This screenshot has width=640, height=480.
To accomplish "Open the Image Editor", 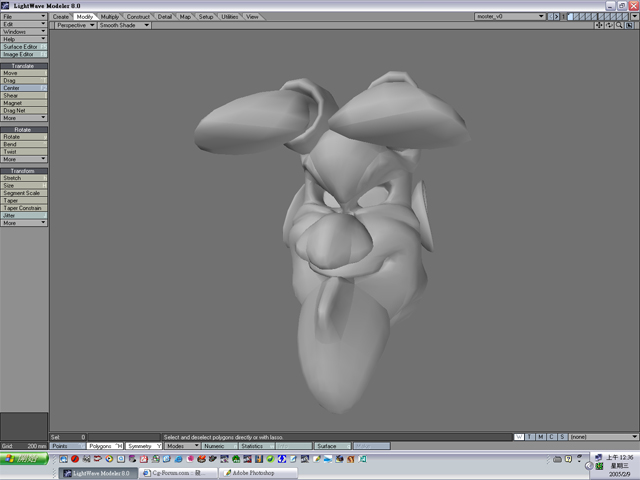I will tap(24, 54).
